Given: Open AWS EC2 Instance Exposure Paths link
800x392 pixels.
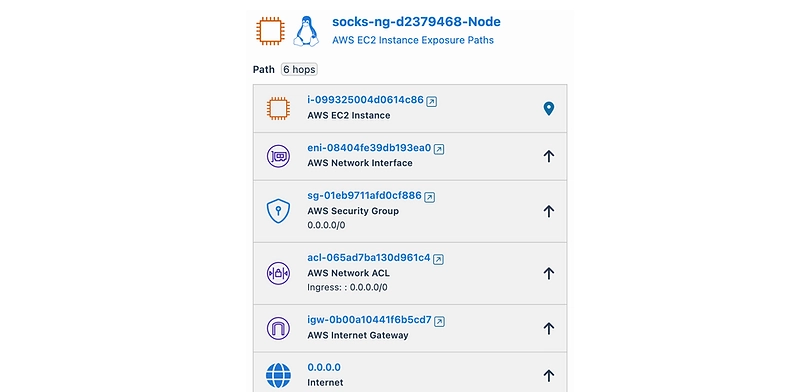Looking at the screenshot, I should click(x=413, y=40).
